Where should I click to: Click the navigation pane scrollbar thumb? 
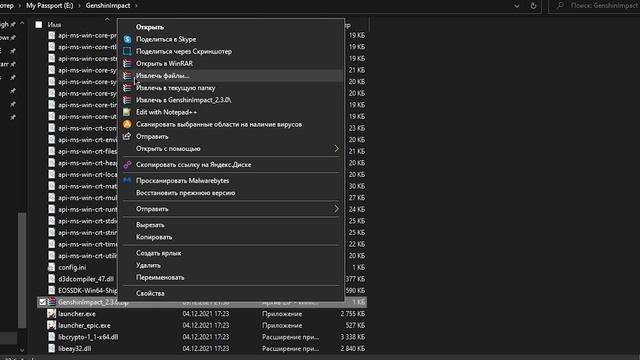tap(22, 269)
